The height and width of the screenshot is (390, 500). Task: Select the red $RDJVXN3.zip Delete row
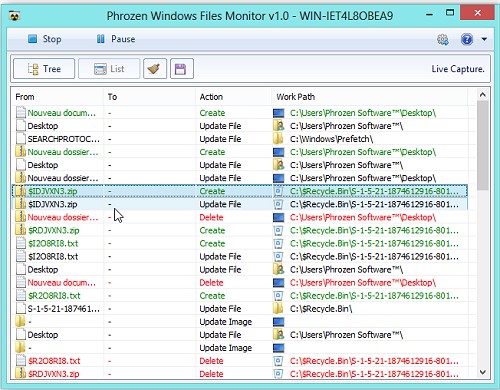coord(239,374)
